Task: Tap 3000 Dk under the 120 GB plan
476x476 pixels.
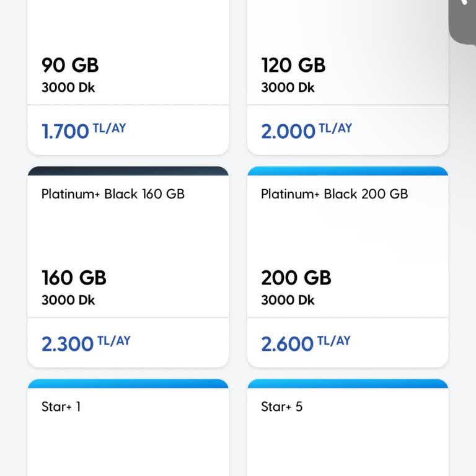Action: coord(288,88)
